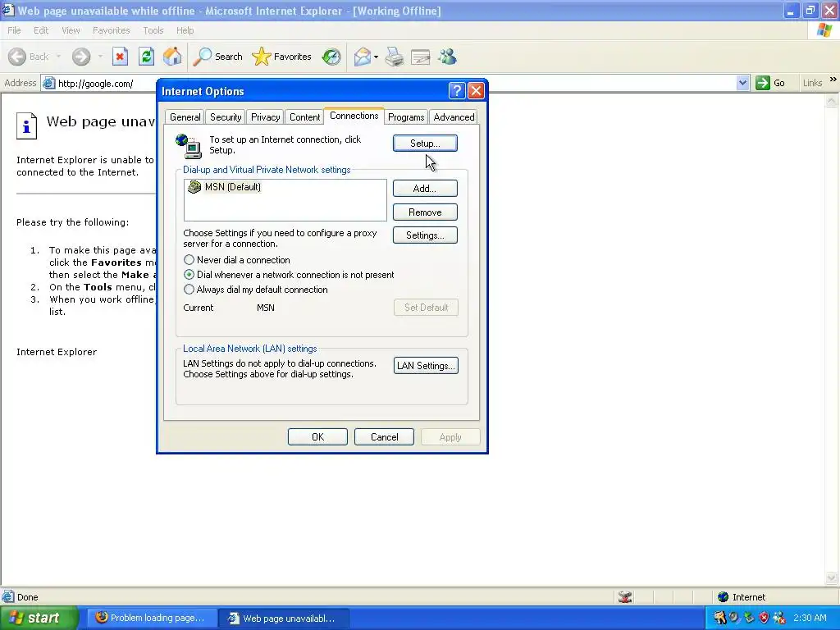The width and height of the screenshot is (840, 630).
Task: Click the Refresh page icon
Action: click(x=146, y=57)
